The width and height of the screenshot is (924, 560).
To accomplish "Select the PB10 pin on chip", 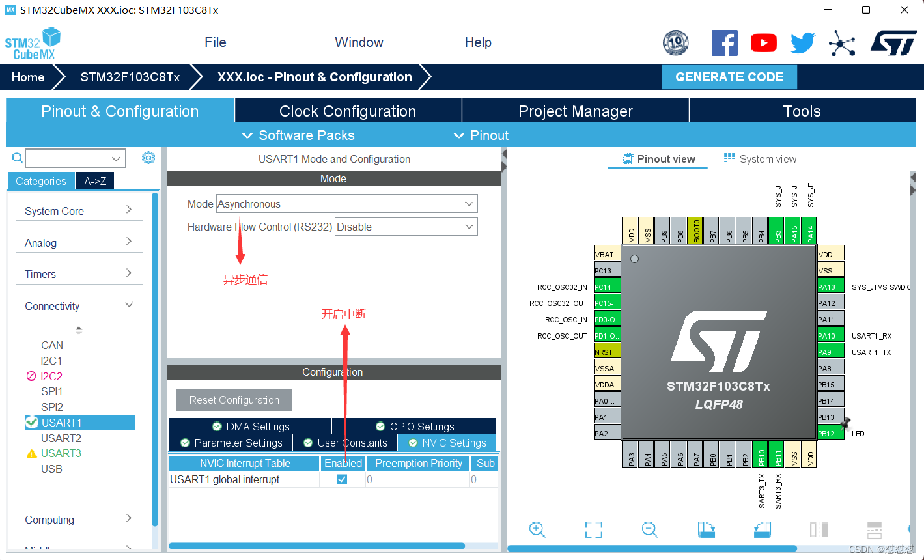I will [x=761, y=455].
